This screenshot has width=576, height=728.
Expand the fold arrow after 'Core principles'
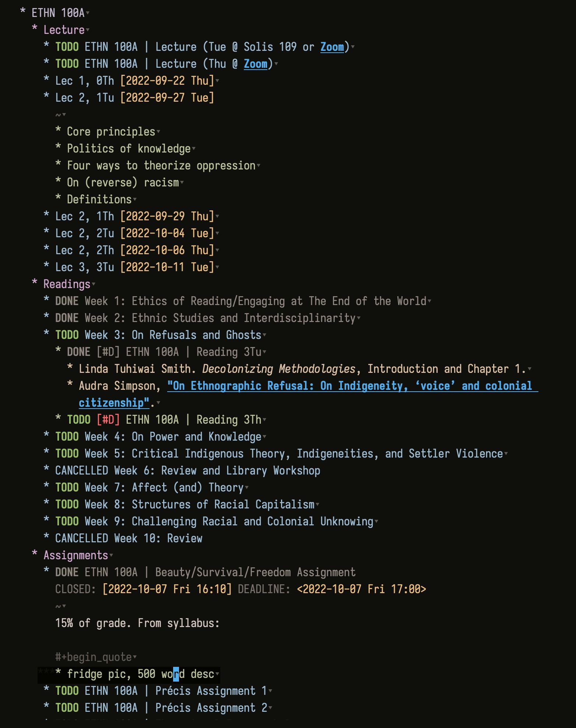(x=158, y=132)
